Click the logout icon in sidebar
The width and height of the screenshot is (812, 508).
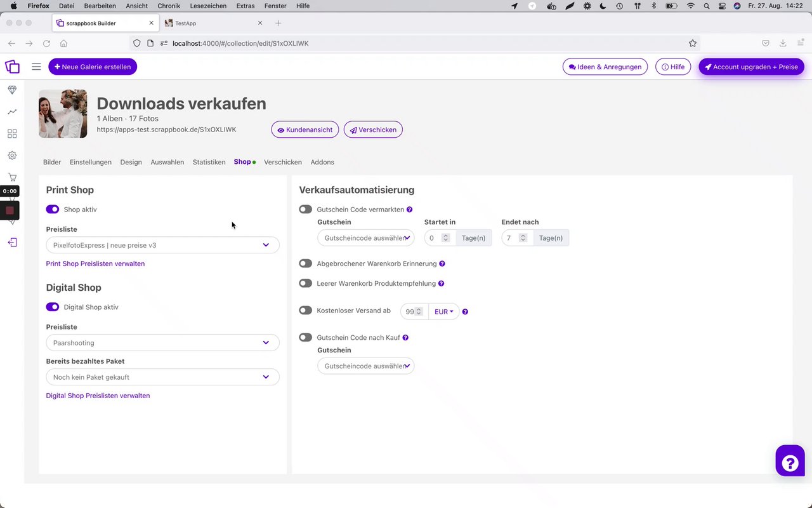pos(12,243)
